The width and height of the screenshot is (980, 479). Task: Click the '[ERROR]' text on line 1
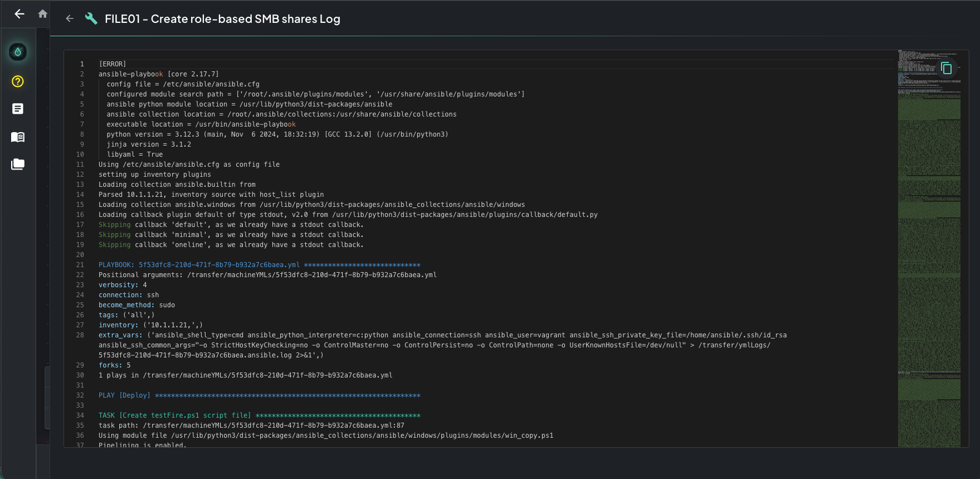(x=113, y=64)
